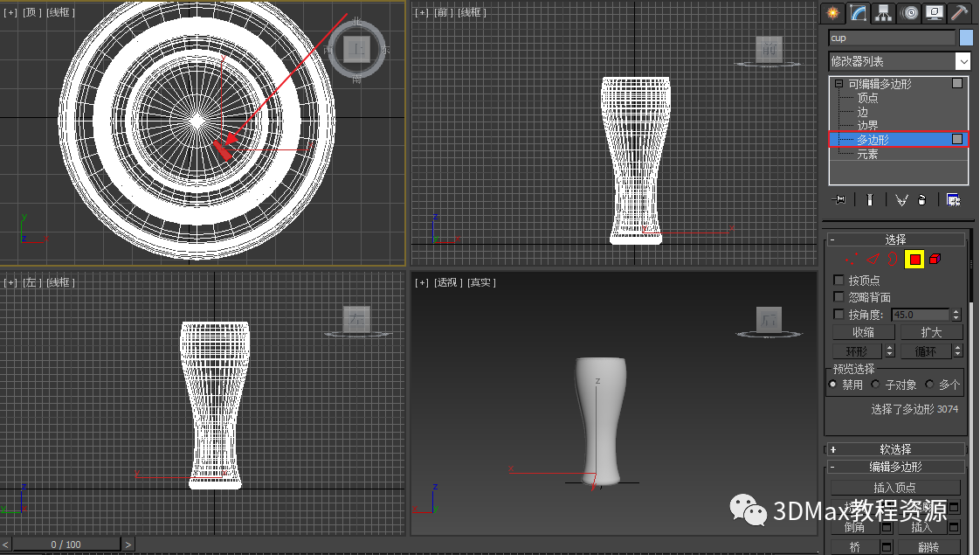Screen dimensions: 980x555
Task: Click grey square beside 多边形 row
Action: (957, 139)
